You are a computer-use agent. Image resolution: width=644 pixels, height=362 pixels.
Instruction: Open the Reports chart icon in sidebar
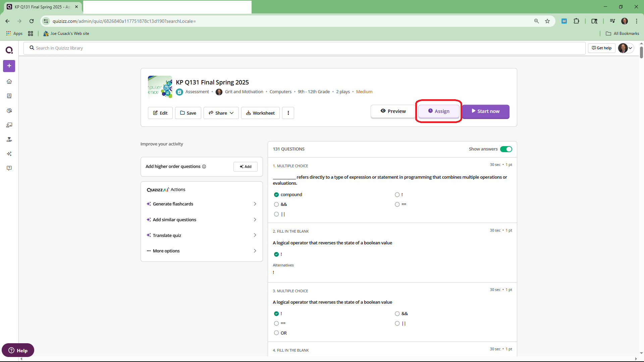tap(9, 111)
